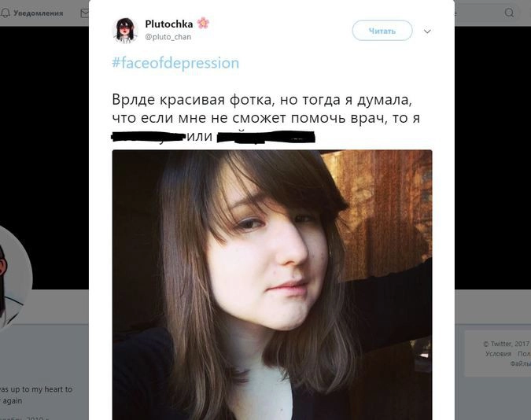The image size is (531, 420).
Task: Open the messages envelope icon
Action: pos(84,13)
